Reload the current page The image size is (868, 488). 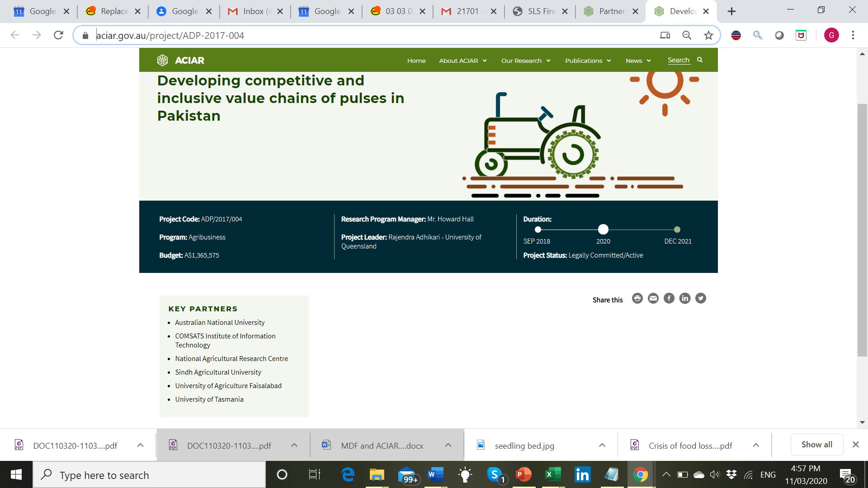point(58,35)
